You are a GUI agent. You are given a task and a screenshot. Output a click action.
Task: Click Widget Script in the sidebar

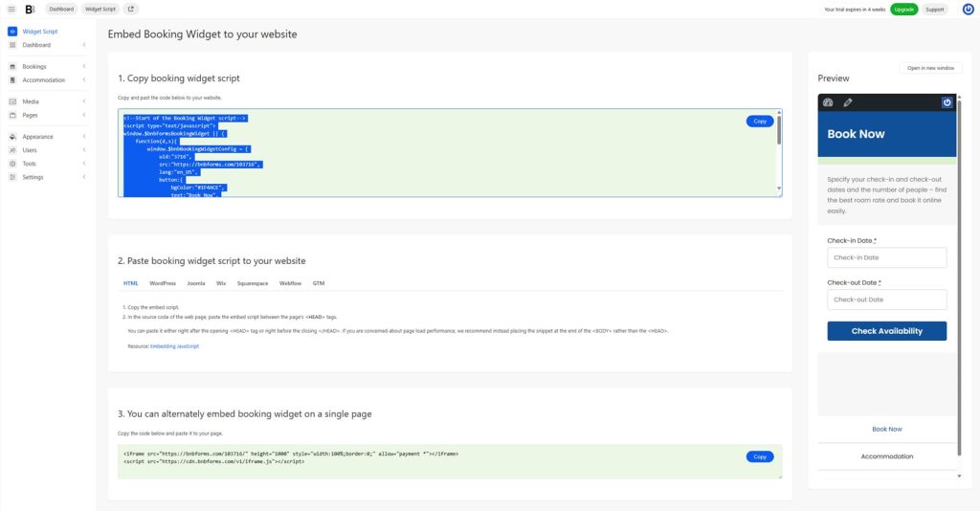pyautogui.click(x=40, y=32)
